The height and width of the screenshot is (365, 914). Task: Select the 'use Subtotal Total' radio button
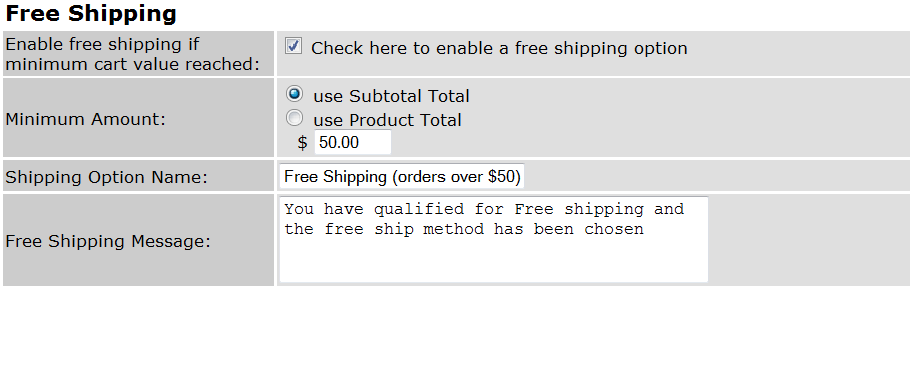tap(295, 93)
